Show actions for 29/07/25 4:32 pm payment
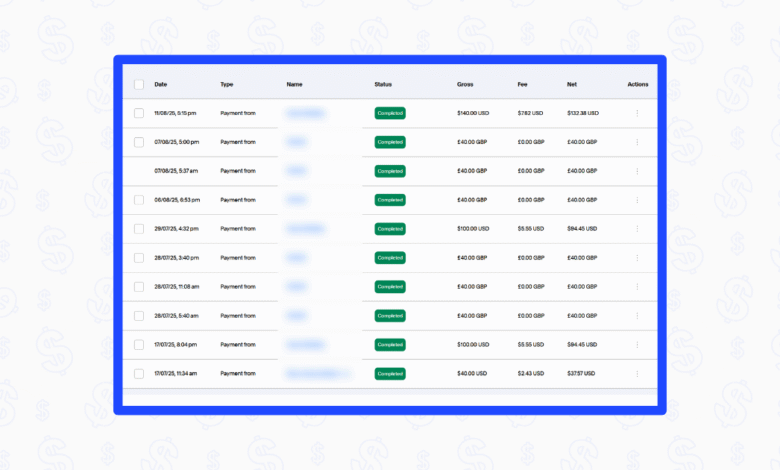The height and width of the screenshot is (470, 780). pyautogui.click(x=637, y=229)
